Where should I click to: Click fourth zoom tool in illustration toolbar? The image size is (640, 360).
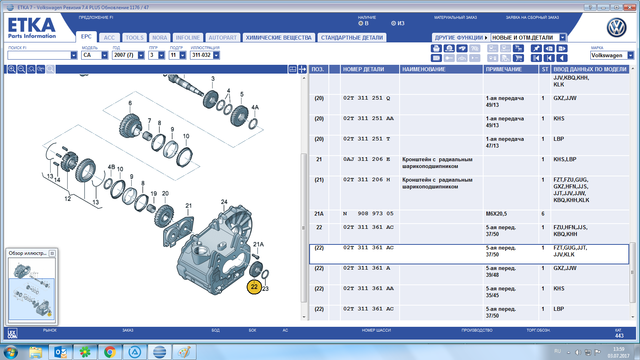click(41, 69)
